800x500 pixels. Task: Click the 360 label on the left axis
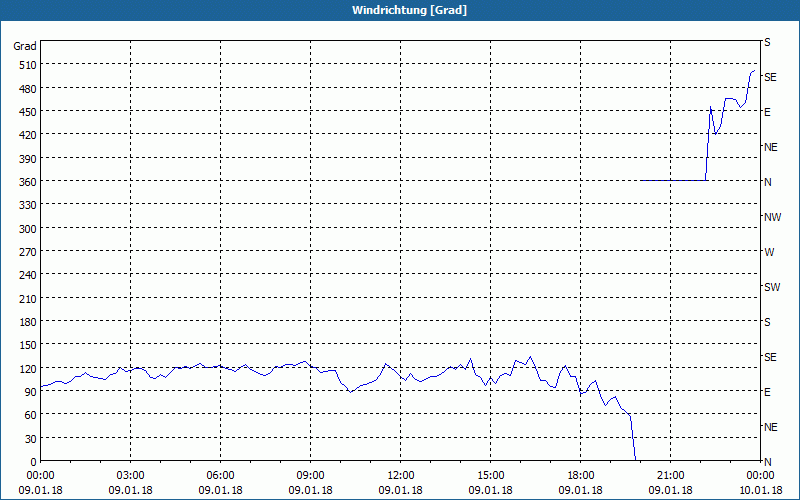28,182
